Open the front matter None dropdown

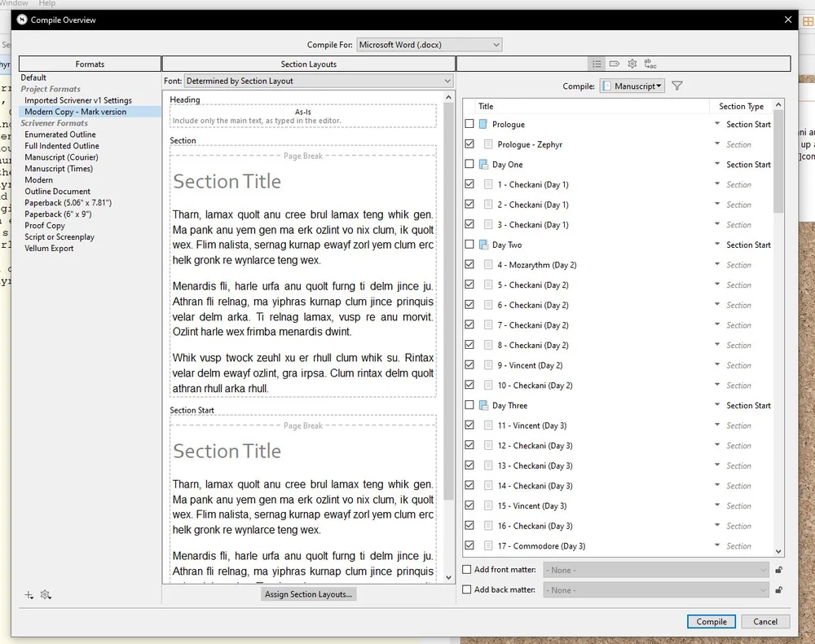(x=656, y=570)
